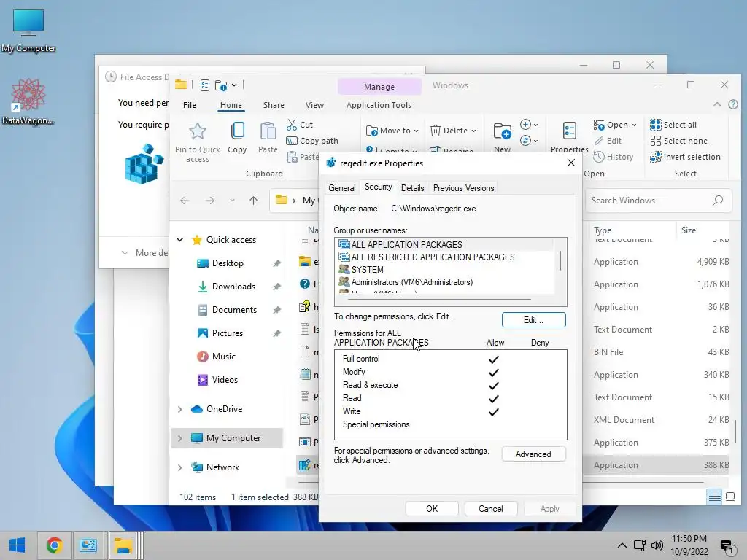This screenshot has height=560, width=747.
Task: Collapse the Quick access tree node
Action: tap(180, 239)
